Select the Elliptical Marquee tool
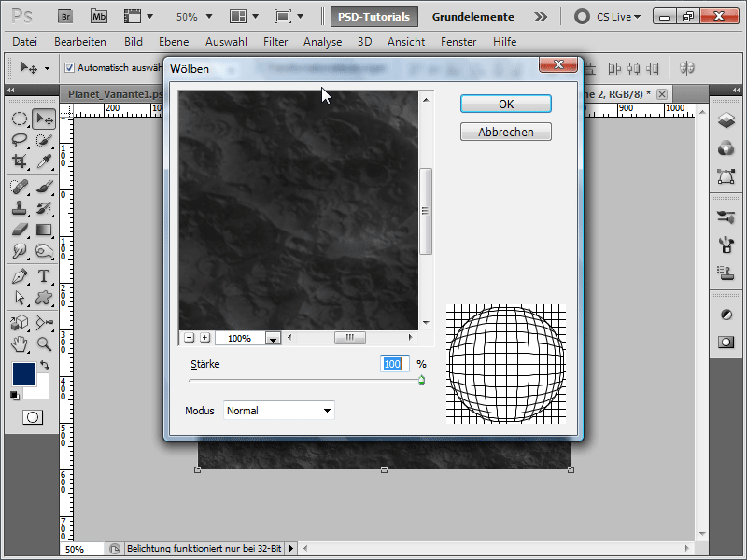The width and height of the screenshot is (747, 560). click(19, 119)
